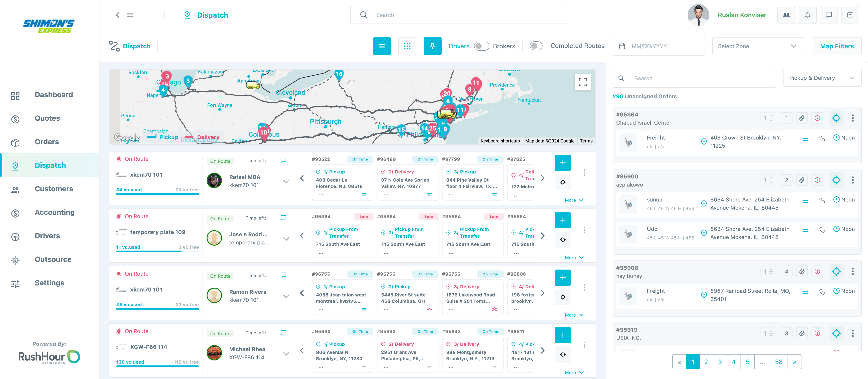
Task: Switch to grid view in the Dispatch toolbar
Action: [407, 46]
